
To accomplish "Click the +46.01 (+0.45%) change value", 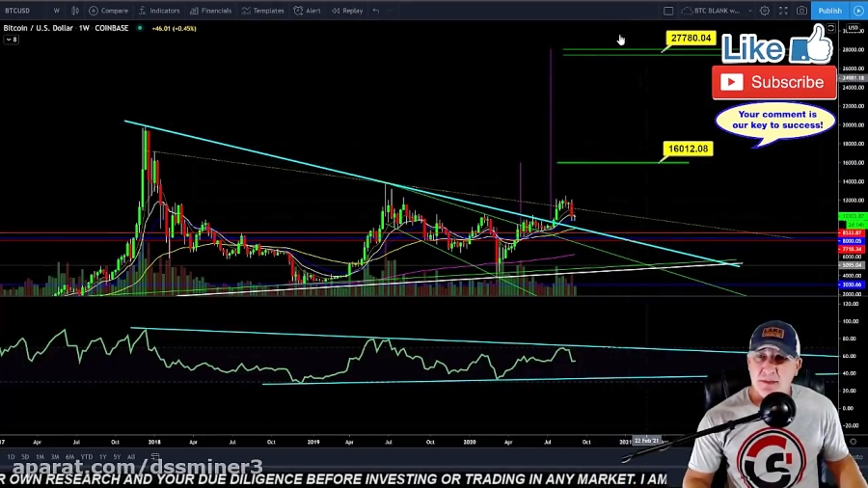I will click(x=174, y=28).
